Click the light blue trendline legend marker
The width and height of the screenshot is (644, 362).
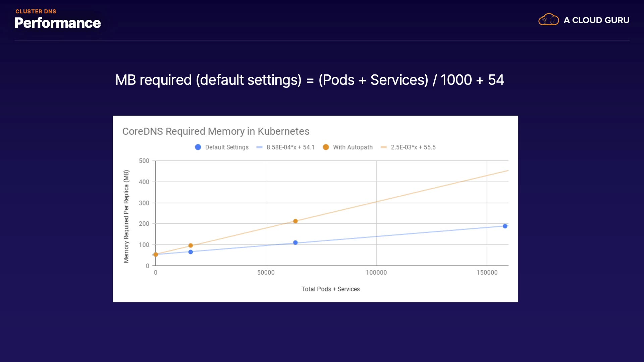click(259, 147)
